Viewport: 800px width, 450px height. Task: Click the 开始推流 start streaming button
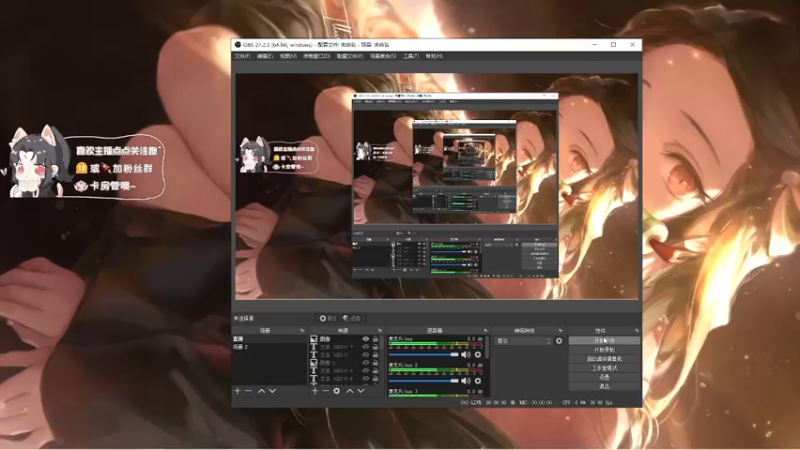tap(604, 340)
